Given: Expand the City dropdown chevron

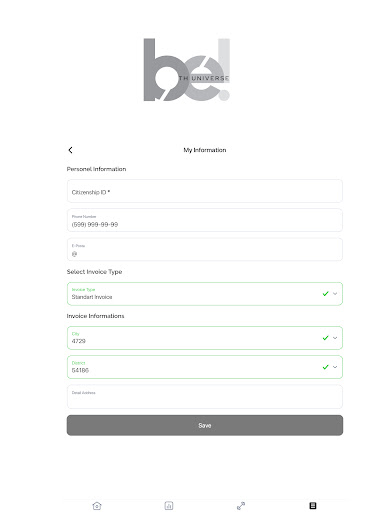Looking at the screenshot, I should 335,338.
